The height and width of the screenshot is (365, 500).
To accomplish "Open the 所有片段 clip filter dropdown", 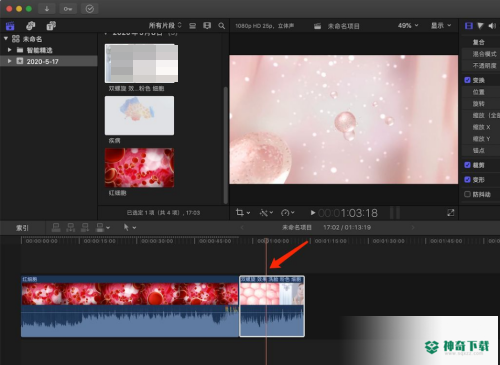I will [165, 26].
